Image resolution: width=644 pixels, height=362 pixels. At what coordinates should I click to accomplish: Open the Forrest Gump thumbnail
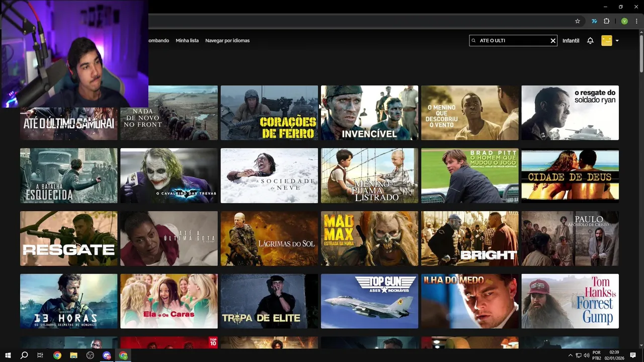[570, 301]
